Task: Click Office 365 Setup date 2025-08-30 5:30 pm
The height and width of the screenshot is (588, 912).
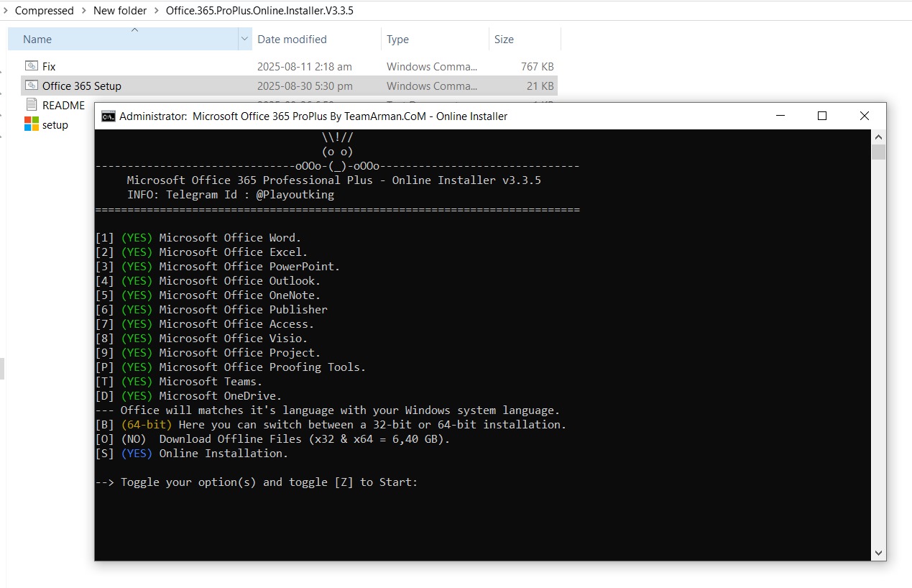Action: click(x=305, y=86)
